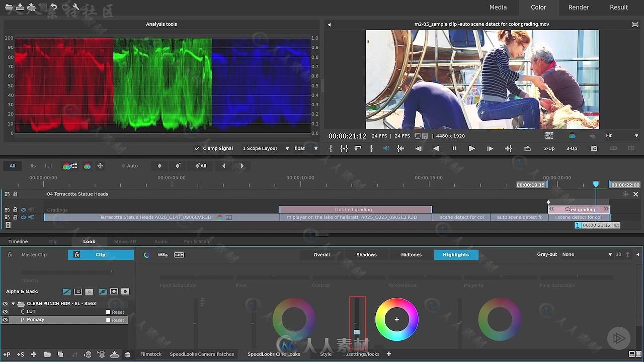Click the move/pan cross arrows icon
Screen dimensions: 644x362
coord(100,165)
